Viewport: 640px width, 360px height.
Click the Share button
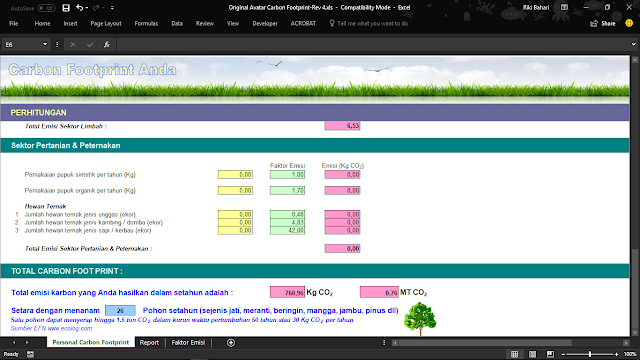coord(603,24)
